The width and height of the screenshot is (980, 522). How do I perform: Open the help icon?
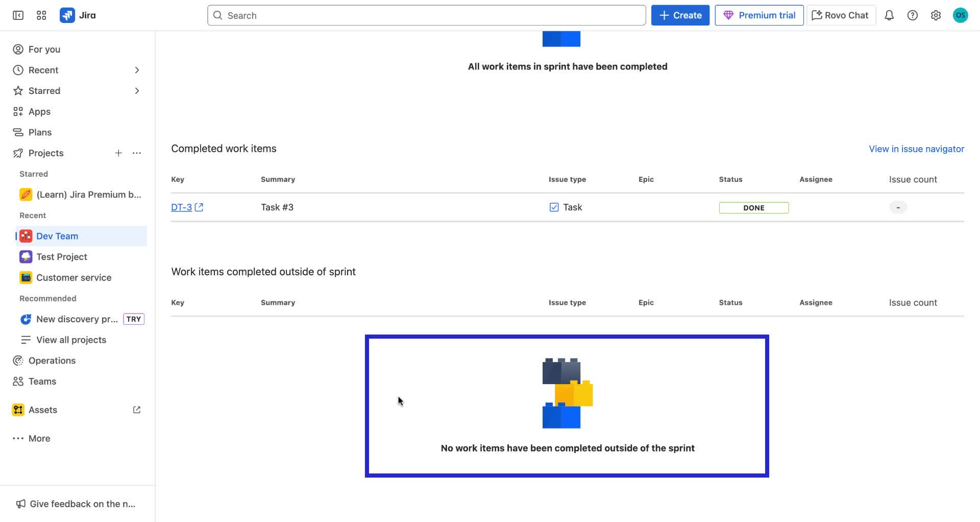point(913,15)
